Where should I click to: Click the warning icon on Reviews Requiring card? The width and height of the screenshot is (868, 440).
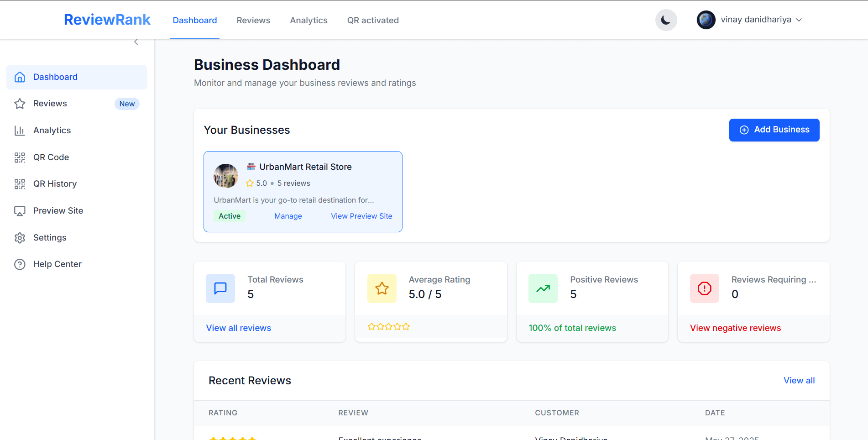[704, 288]
